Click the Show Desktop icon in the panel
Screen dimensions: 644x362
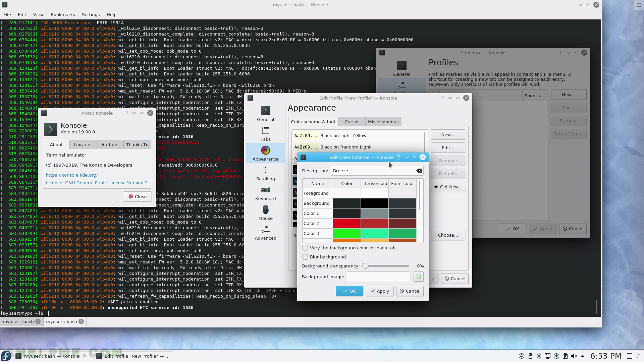[x=630, y=356]
